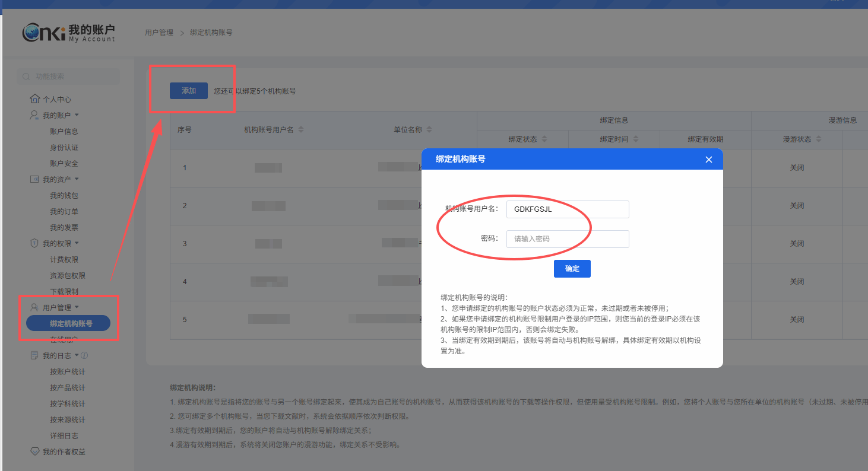Sort table by 机构账号用户名 column
The image size is (868, 471).
(x=301, y=130)
